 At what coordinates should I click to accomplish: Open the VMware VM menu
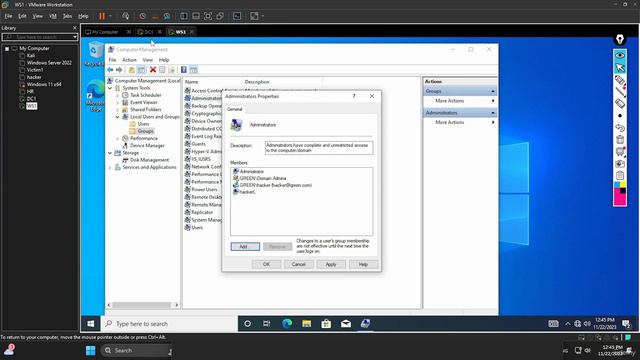pyautogui.click(x=53, y=16)
